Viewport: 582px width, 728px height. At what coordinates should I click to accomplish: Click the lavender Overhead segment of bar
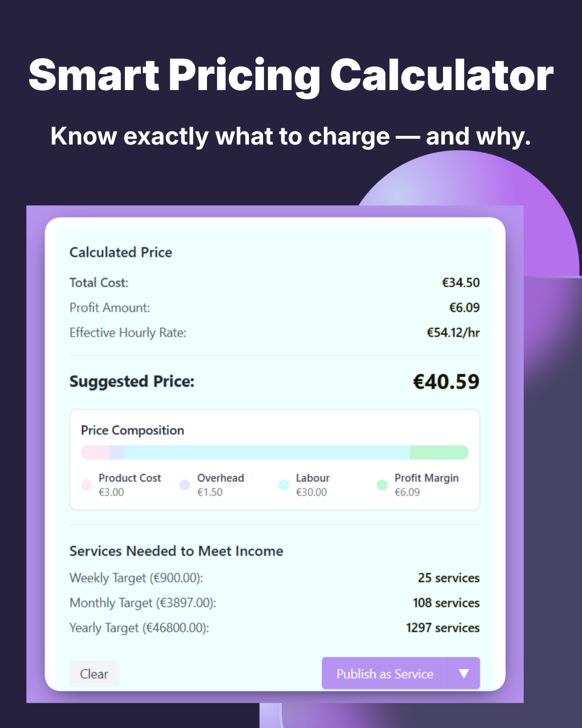[117, 452]
